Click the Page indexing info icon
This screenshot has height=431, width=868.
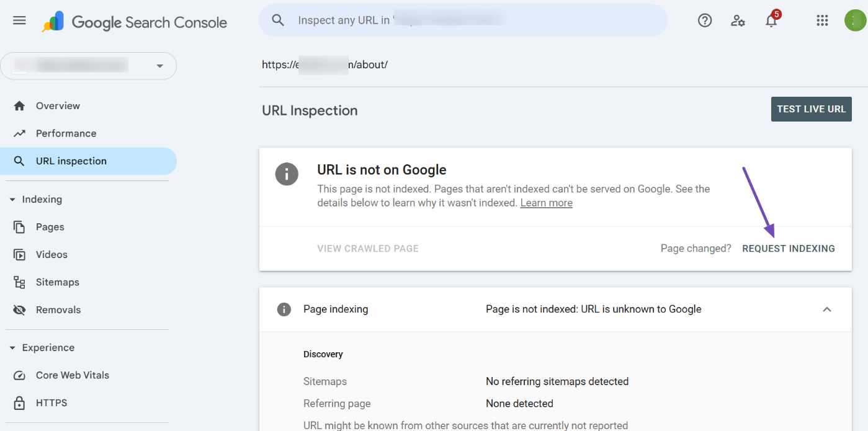click(x=284, y=309)
